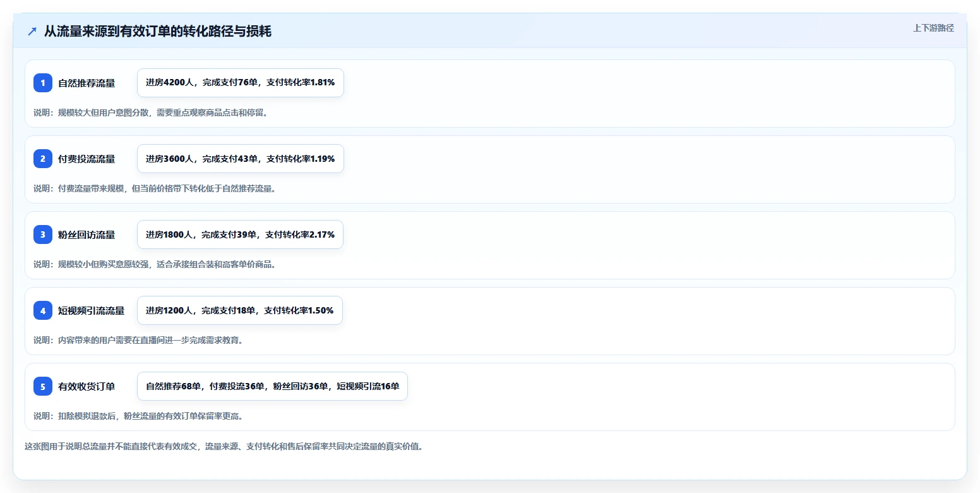Click the note about 规模较小但购买意愿较强
980x493 pixels.
155,264
